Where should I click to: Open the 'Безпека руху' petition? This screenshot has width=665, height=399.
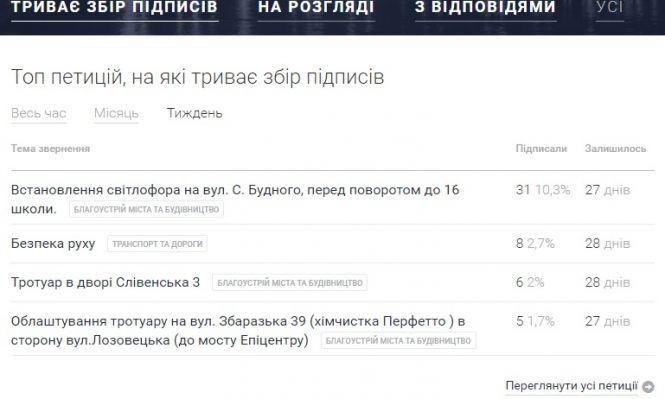point(53,243)
